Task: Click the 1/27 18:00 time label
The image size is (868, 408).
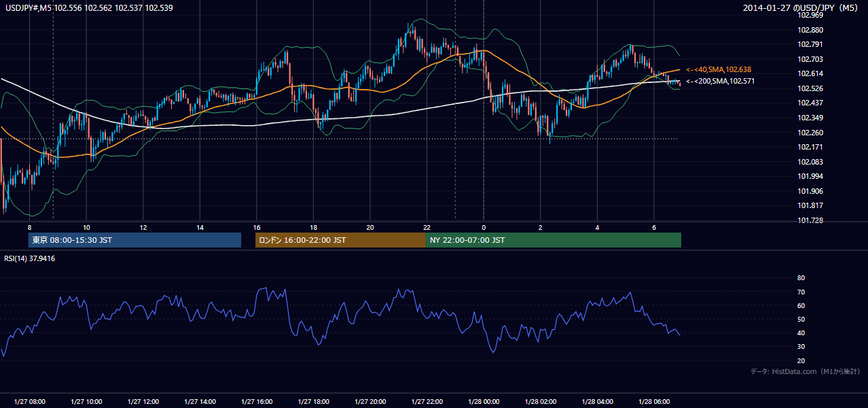Action: coord(313,402)
